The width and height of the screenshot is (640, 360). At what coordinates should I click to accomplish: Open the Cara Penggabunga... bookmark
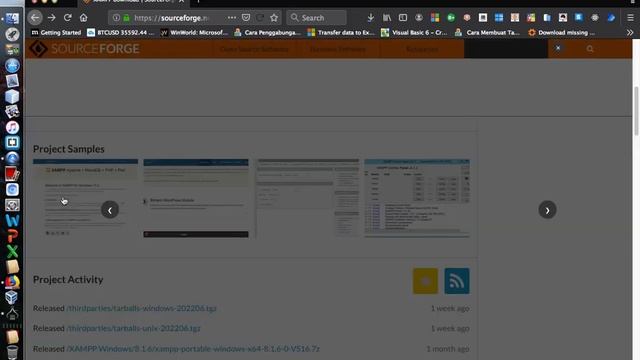[267, 32]
